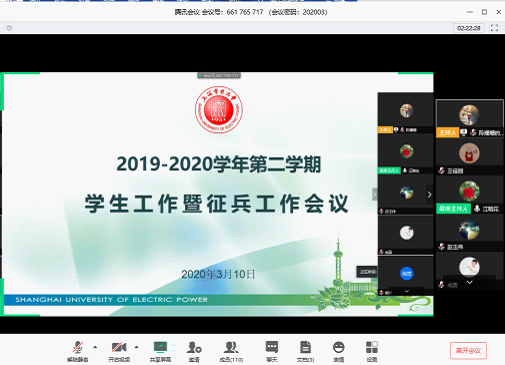Select the host (主持人) participant thumbnail

[x=469, y=118]
